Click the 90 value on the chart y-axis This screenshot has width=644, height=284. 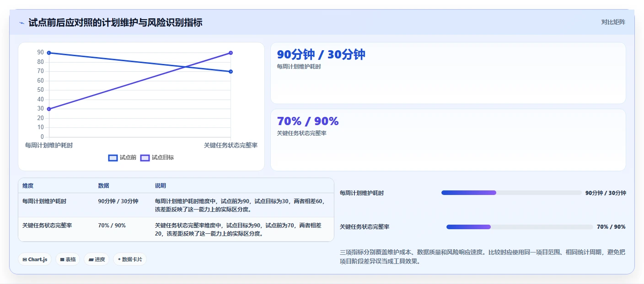pyautogui.click(x=41, y=53)
